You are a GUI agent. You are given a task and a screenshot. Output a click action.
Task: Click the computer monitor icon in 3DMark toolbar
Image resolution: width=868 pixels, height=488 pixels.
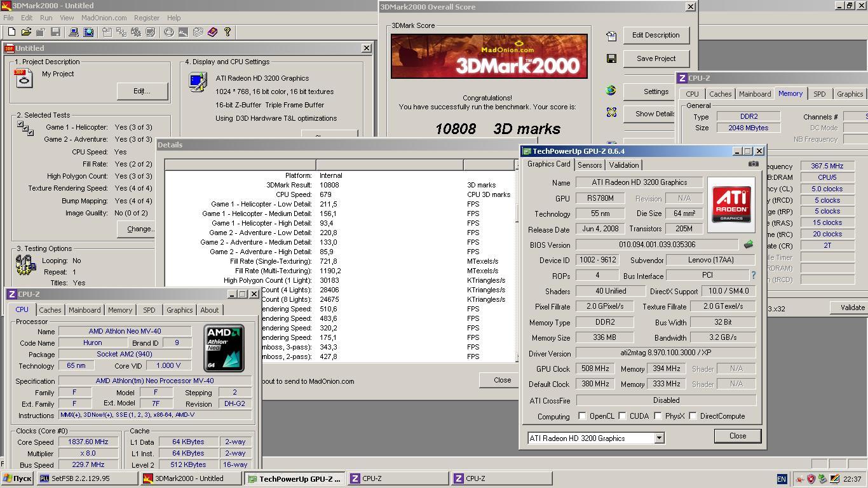pos(73,32)
